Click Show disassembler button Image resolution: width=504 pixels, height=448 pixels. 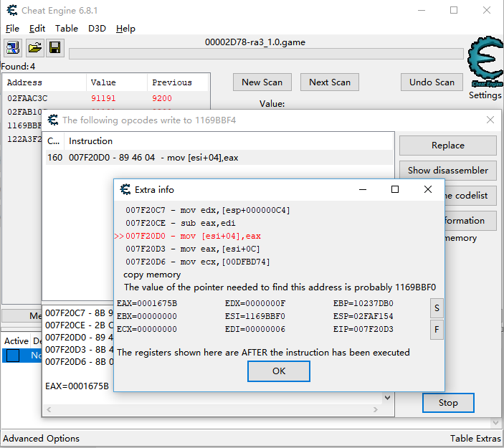(x=448, y=171)
